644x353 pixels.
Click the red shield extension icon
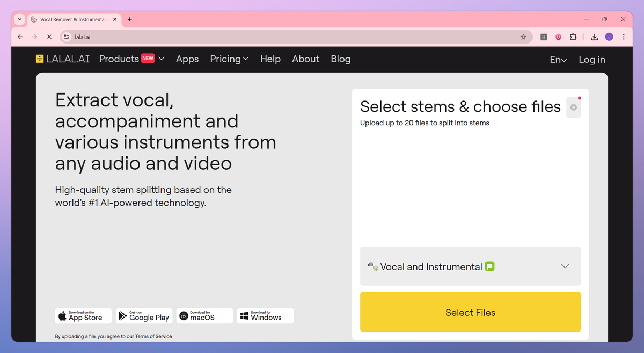558,37
